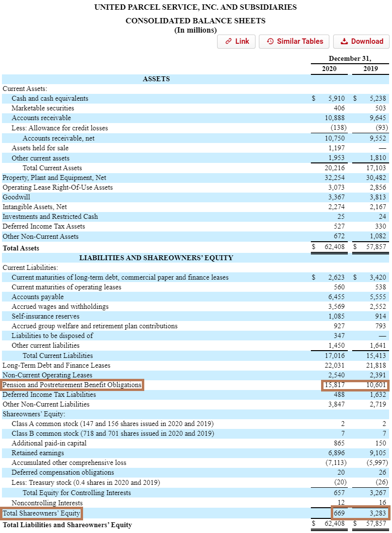Click the clock icon beside Similar Tables
Image resolution: width=392 pixels, height=533 pixels.
pos(271,41)
